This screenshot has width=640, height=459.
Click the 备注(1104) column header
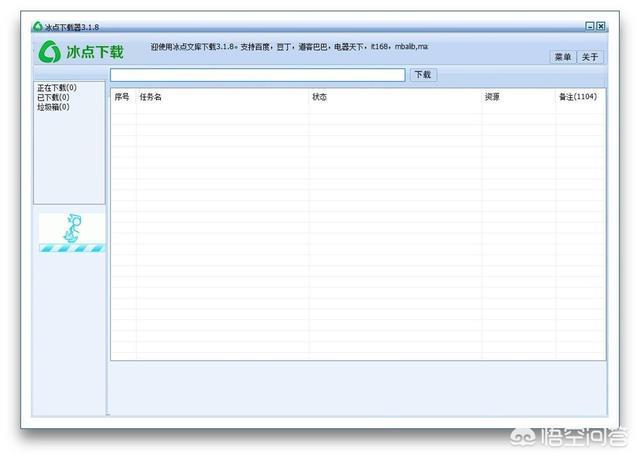point(578,97)
